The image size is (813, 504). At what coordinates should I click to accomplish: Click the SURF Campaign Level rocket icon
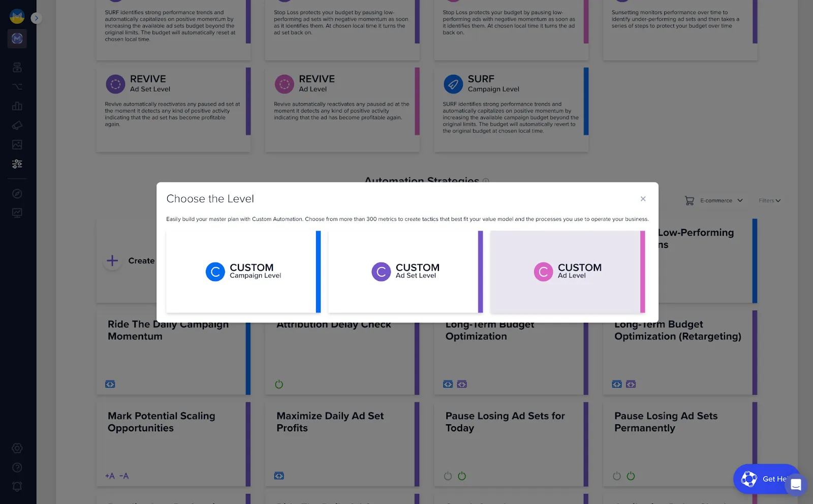click(453, 84)
